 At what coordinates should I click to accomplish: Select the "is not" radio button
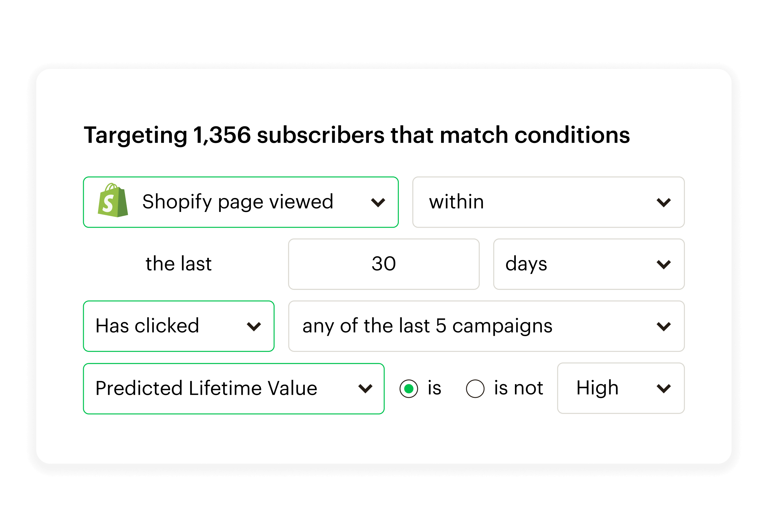[475, 388]
